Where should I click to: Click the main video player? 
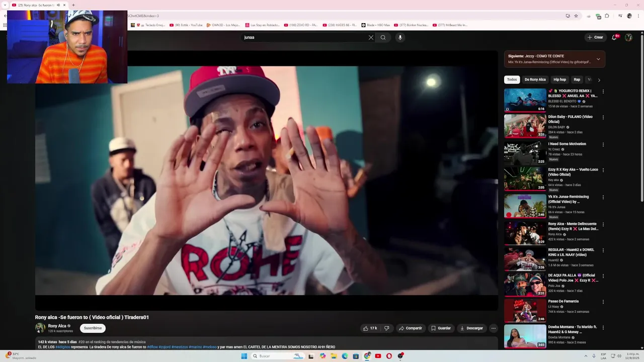click(266, 180)
